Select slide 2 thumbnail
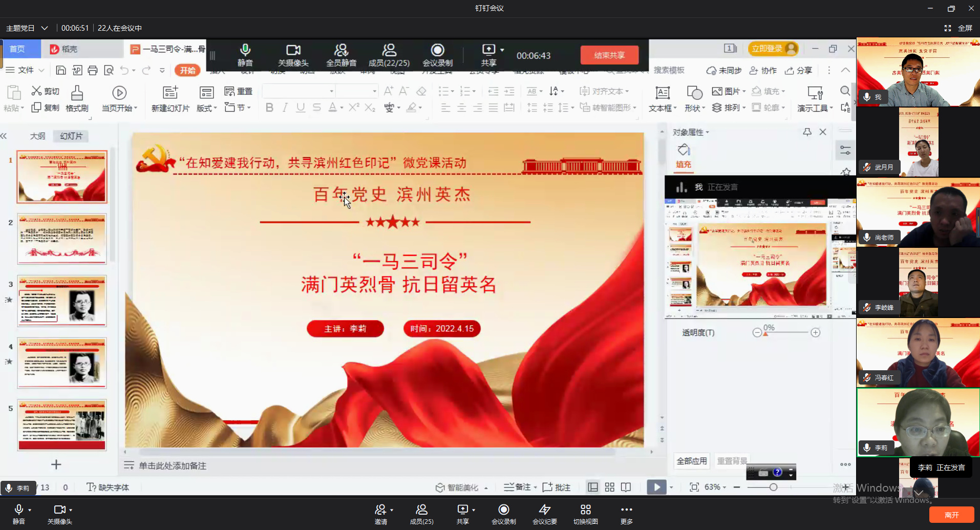 (62, 239)
